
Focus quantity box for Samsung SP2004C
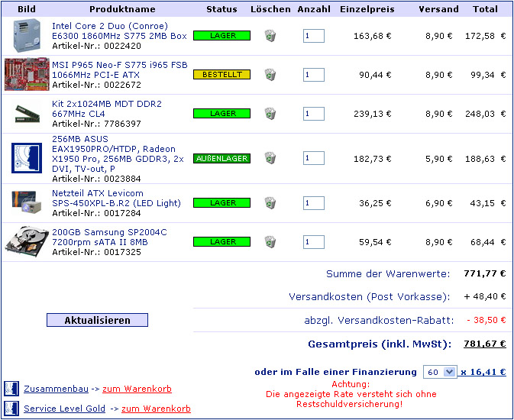pyautogui.click(x=314, y=242)
